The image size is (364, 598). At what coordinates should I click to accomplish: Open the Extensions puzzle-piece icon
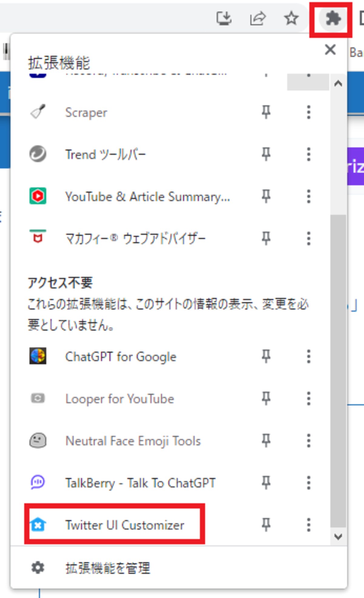click(333, 19)
